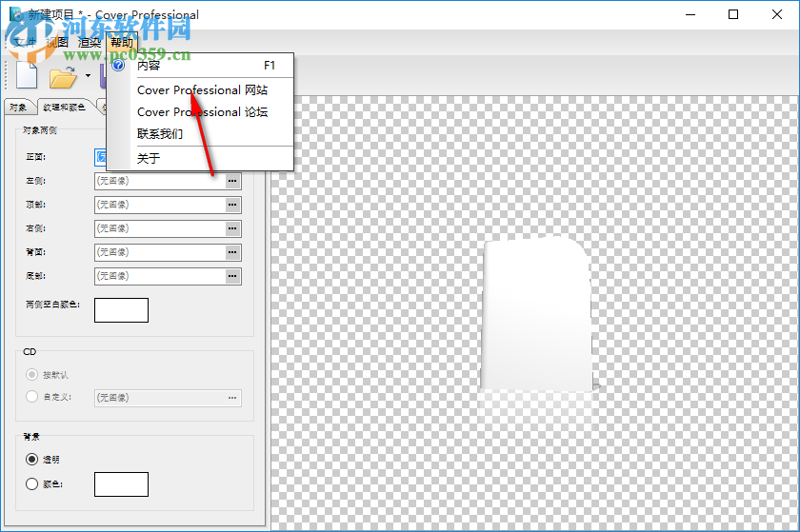This screenshot has height=532, width=800.
Task: Open the background 颜色 color swatch
Action: tap(122, 484)
